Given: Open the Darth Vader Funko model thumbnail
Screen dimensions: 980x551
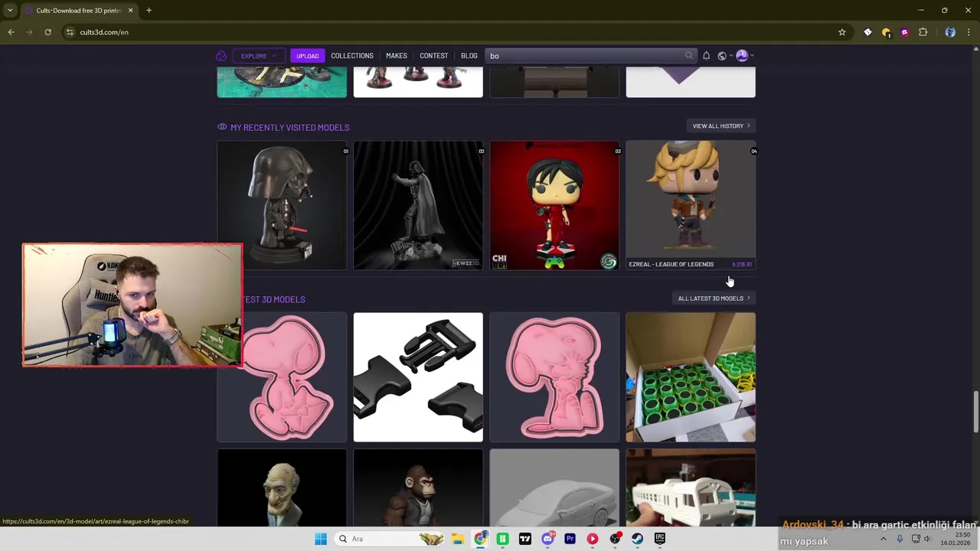Looking at the screenshot, I should coord(282,205).
